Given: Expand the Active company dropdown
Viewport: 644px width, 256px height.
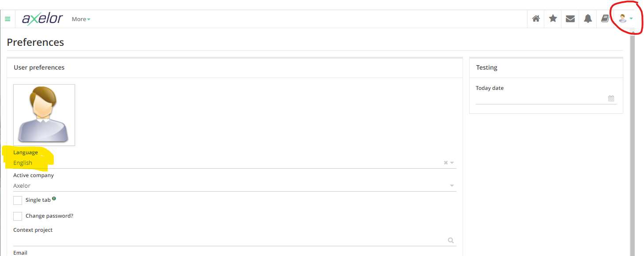Looking at the screenshot, I should (x=452, y=186).
